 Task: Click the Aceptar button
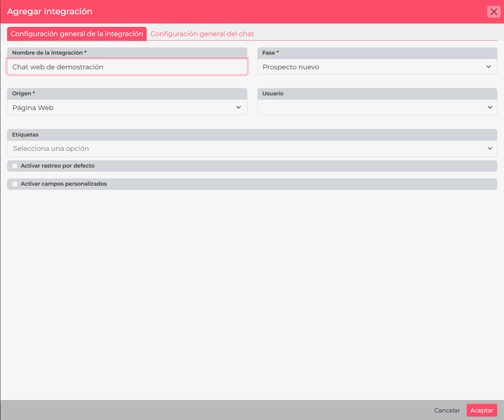(482, 410)
